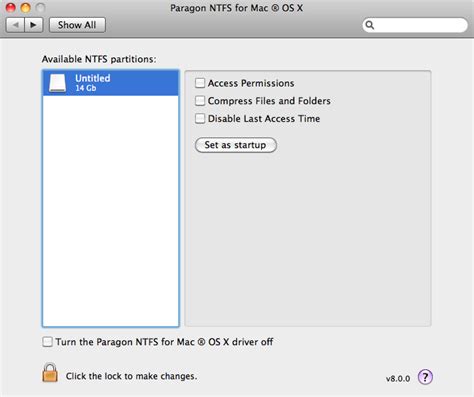Image resolution: width=474 pixels, height=397 pixels.
Task: Toggle Disable Last Access Time
Action: [x=200, y=118]
